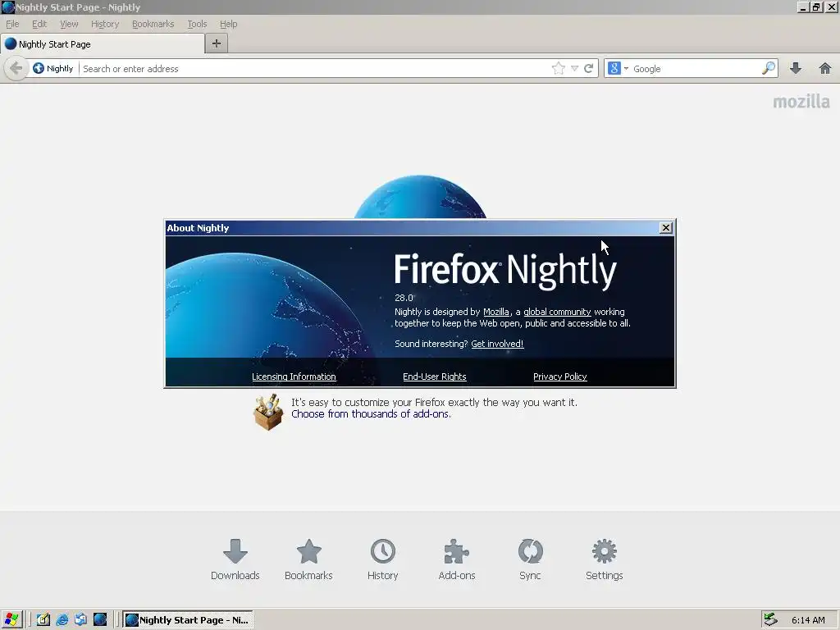Click Choose from thousands of add-ons link
Viewport: 840px width, 630px height.
click(x=371, y=414)
